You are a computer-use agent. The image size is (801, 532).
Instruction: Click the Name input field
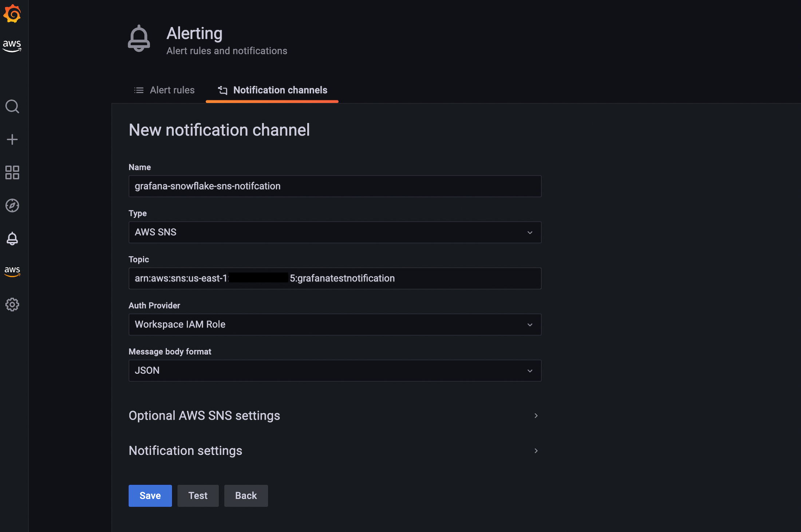point(335,186)
